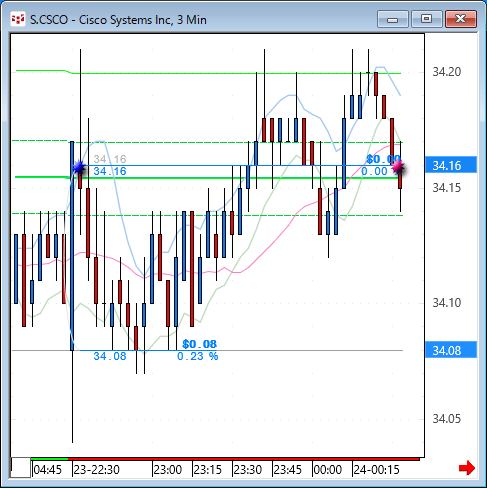This screenshot has width=487, height=488.
Task: Click the 0.23 % label
Action: [197, 356]
